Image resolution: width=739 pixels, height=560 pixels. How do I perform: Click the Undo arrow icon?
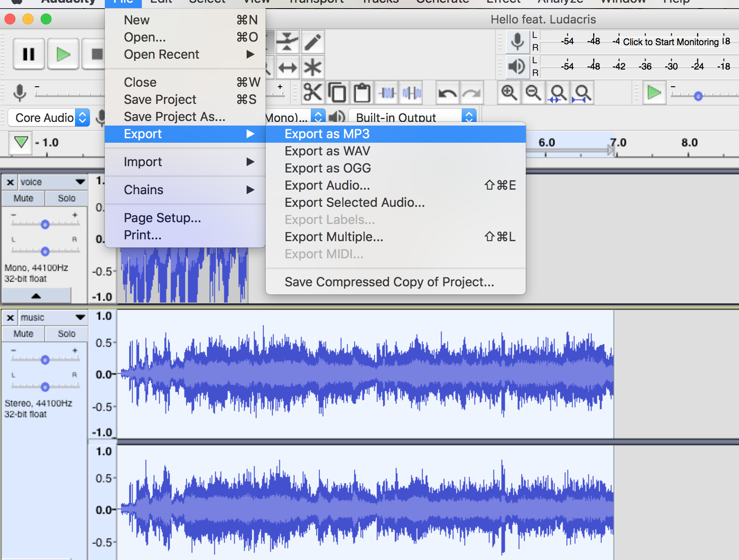[x=448, y=93]
